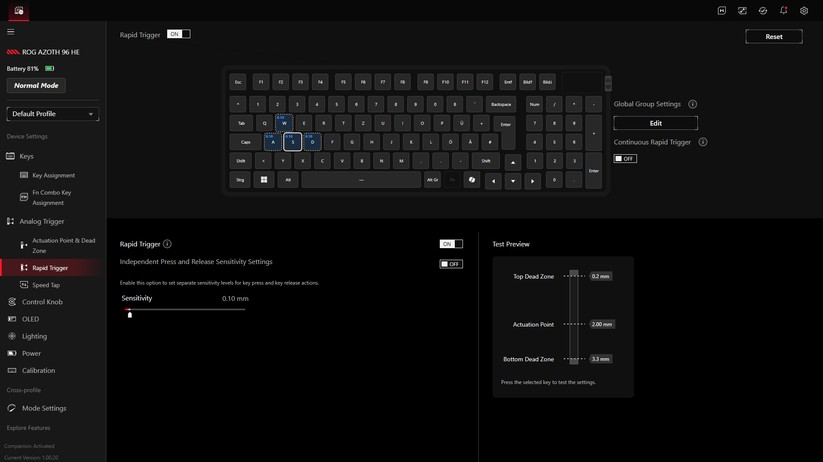
Task: Click Edit under Global Group Settings
Action: [x=655, y=123]
